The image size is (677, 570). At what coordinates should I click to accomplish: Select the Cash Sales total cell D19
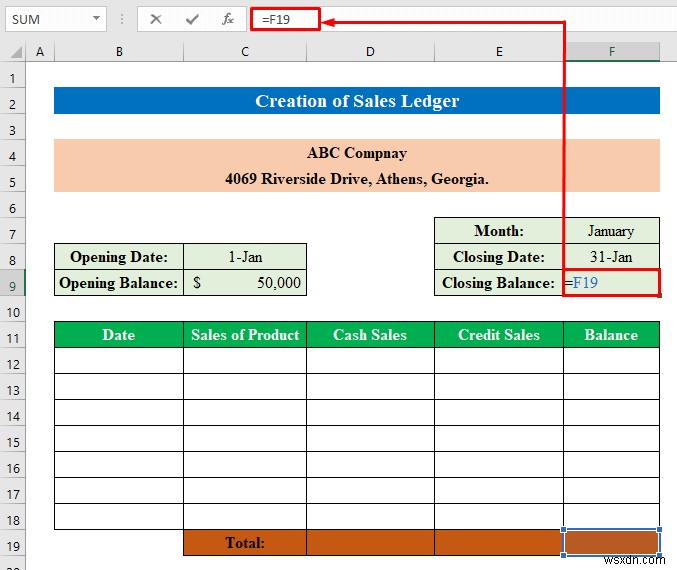[370, 543]
